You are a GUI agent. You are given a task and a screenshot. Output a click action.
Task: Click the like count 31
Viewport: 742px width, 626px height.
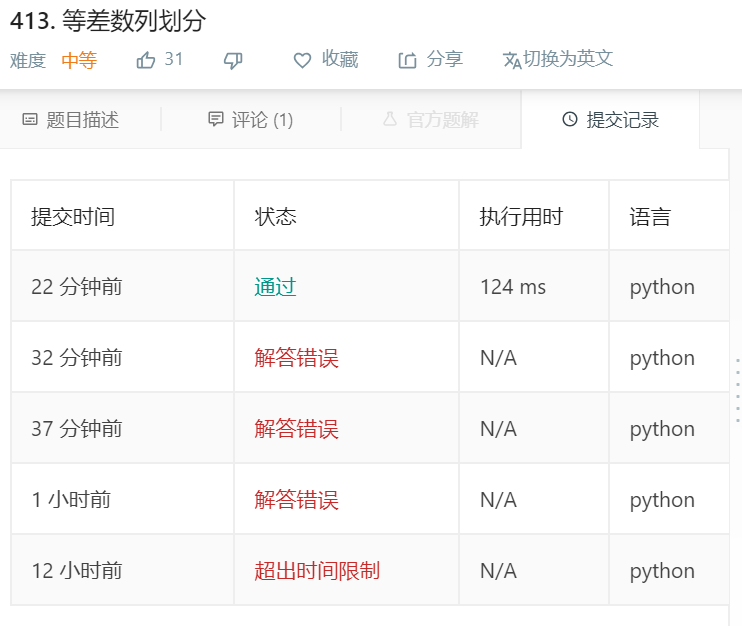coord(174,59)
